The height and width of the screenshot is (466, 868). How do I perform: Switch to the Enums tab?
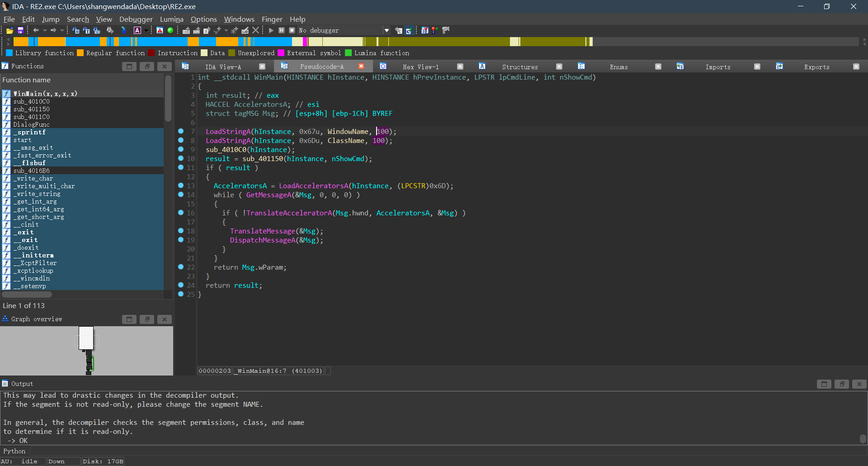tap(618, 67)
